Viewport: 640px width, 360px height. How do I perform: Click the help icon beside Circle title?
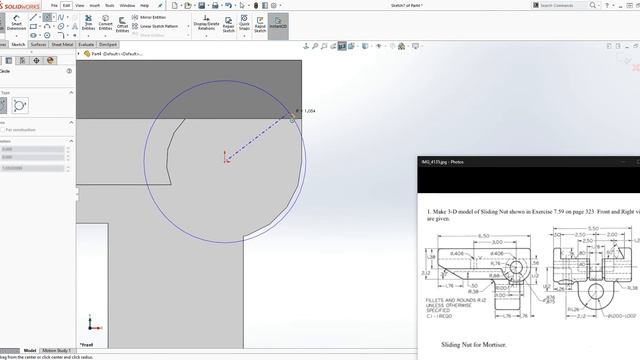(x=69, y=71)
